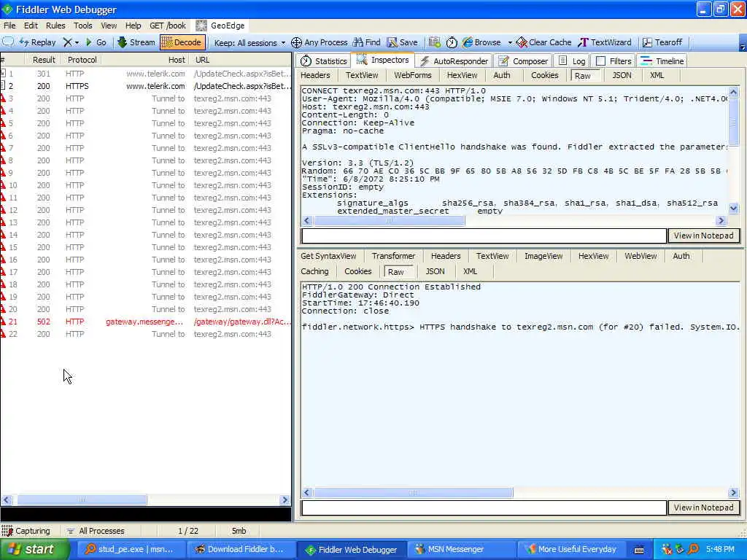747x560 pixels.
Task: Switch to the Statistics tab
Action: coord(324,61)
